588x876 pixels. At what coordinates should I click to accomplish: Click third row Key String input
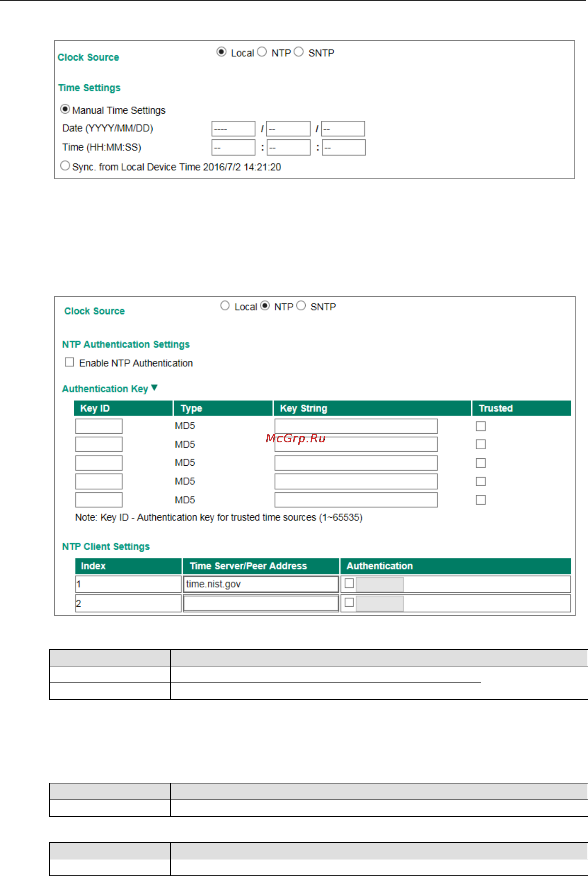[356, 463]
